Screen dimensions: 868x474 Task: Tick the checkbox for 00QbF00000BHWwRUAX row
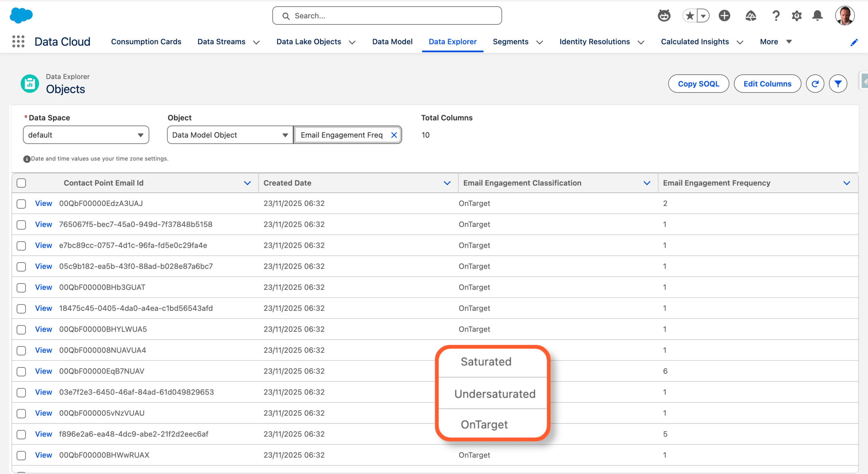pos(21,455)
